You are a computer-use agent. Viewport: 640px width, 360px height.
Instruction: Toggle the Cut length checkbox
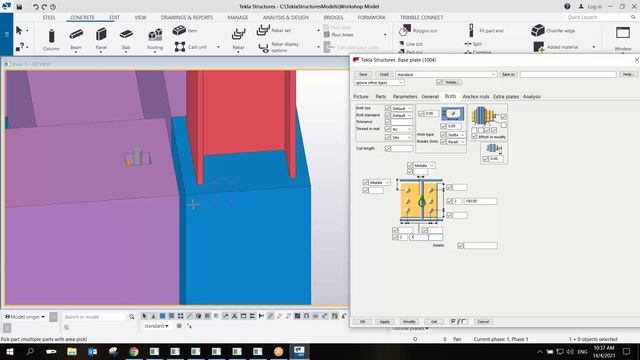pyautogui.click(x=388, y=149)
